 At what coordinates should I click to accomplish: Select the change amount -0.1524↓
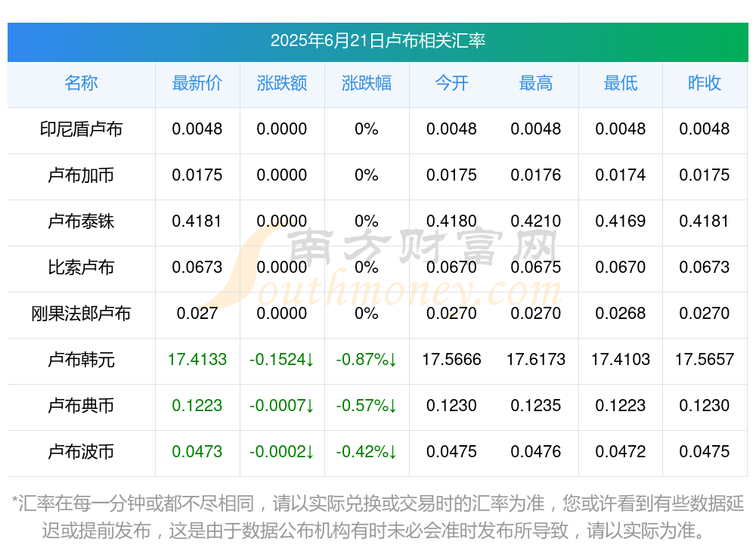click(282, 360)
